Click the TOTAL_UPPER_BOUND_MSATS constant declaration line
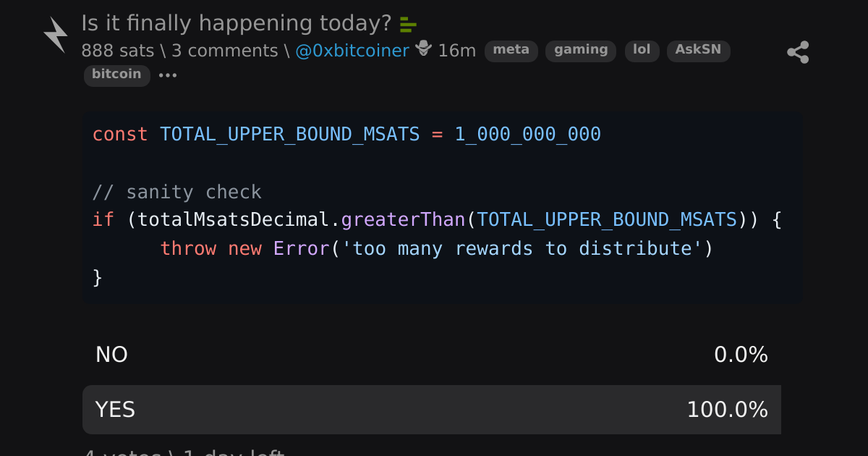The width and height of the screenshot is (868, 456). pos(346,135)
